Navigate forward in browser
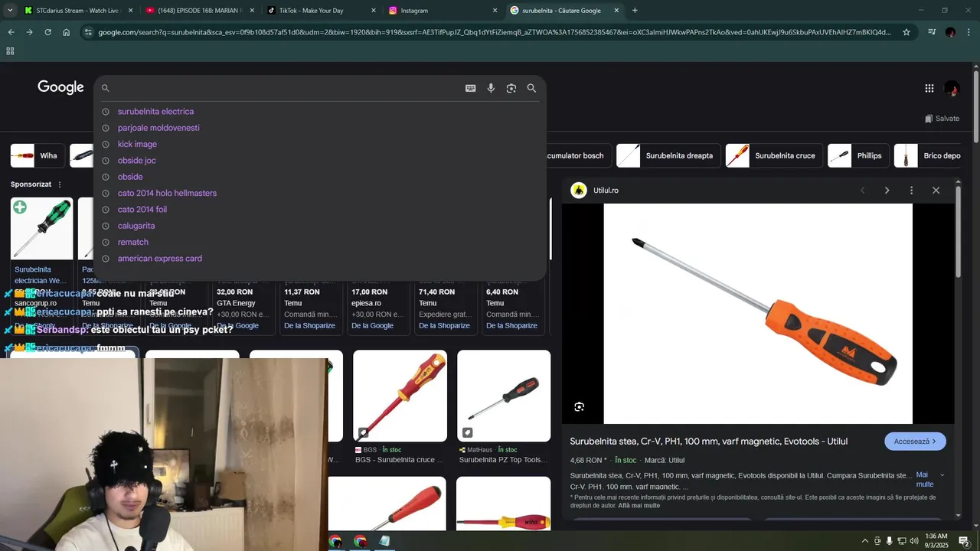Viewport: 980px width, 551px height. pos(29,32)
